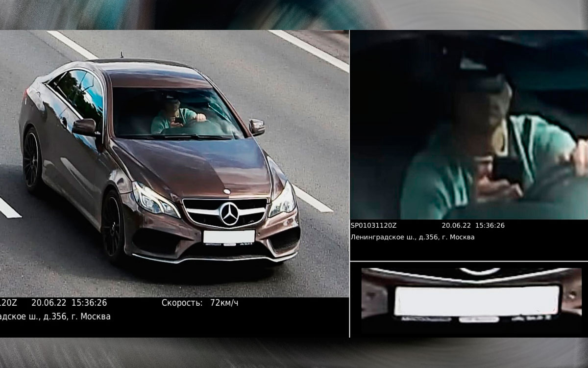Click the speed reading 72км/ч
The image size is (588, 368).
click(224, 303)
